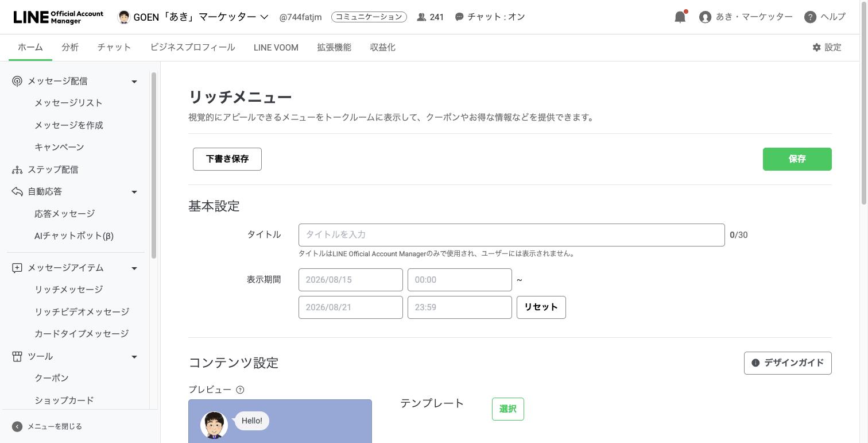The width and height of the screenshot is (868, 443).
Task: Click the 自動応答 reply arrow icon
Action: (x=17, y=192)
